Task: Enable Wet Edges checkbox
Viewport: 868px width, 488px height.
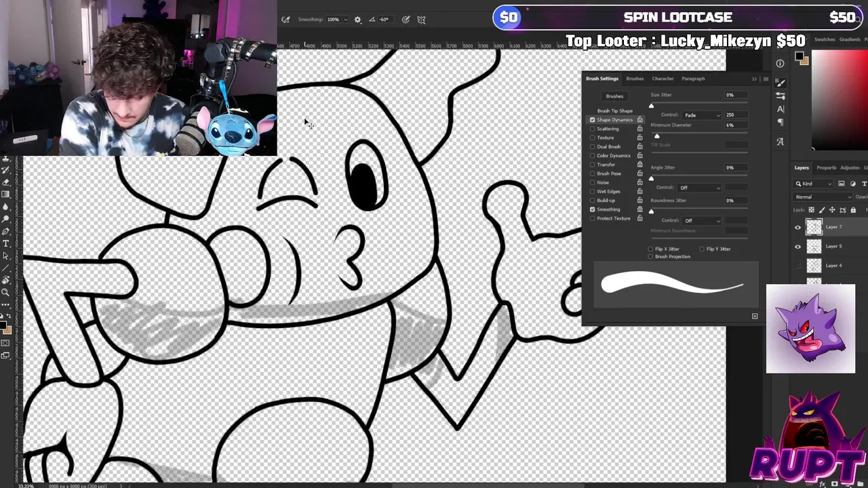Action: point(593,192)
